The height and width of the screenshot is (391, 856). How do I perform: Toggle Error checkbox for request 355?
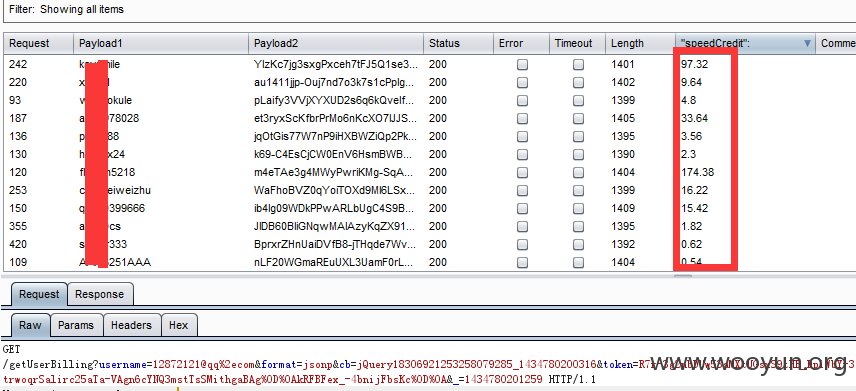(x=522, y=227)
